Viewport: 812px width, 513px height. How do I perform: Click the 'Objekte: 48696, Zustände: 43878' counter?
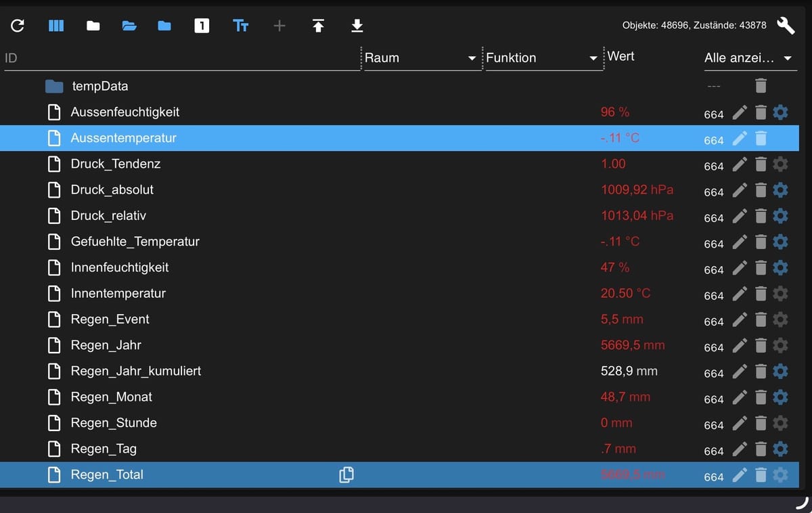click(694, 25)
